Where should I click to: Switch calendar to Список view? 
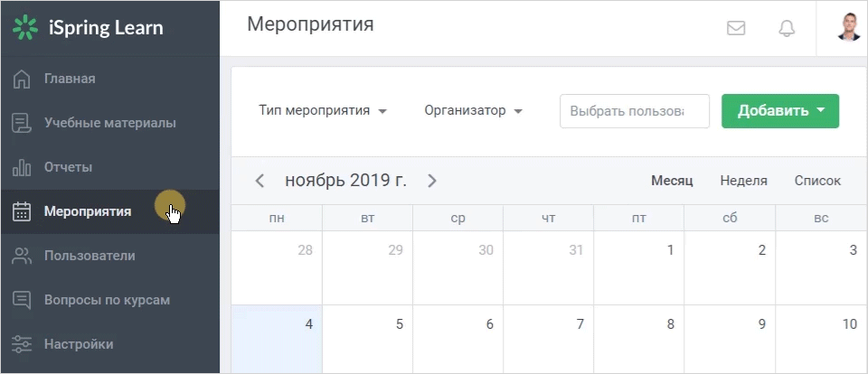click(x=817, y=181)
